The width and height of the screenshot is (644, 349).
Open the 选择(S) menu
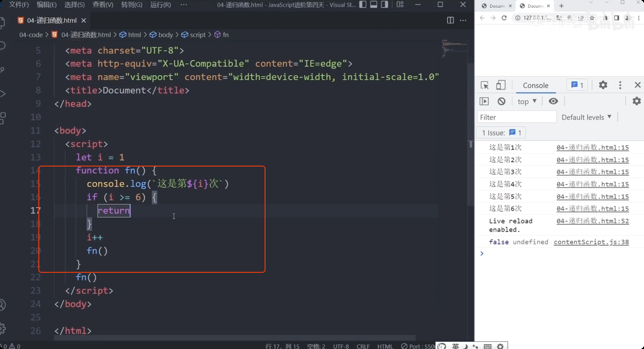(75, 5)
